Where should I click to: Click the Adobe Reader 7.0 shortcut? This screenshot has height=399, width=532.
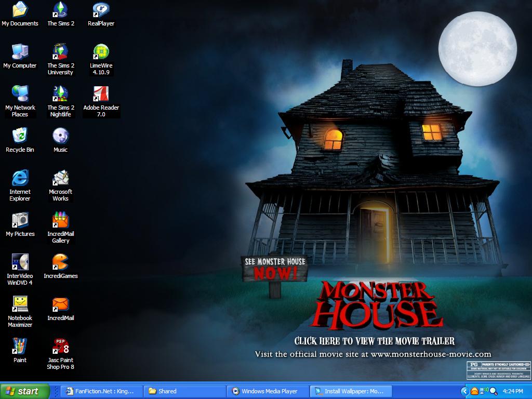101,95
